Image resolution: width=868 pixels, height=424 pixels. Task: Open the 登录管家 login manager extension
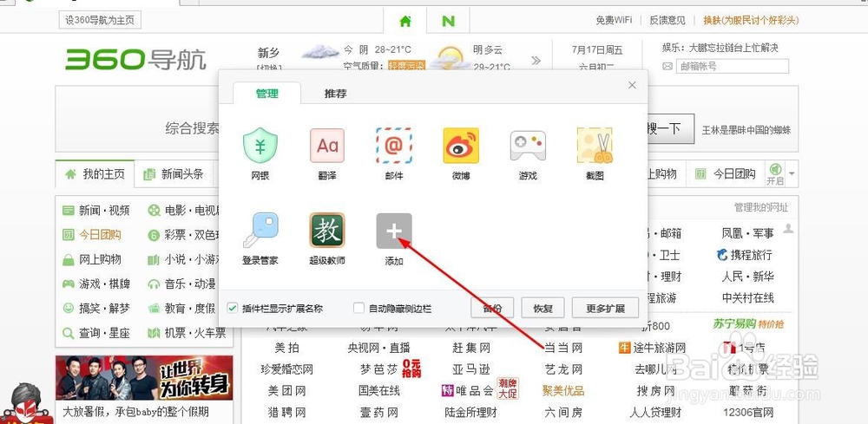pos(260,231)
